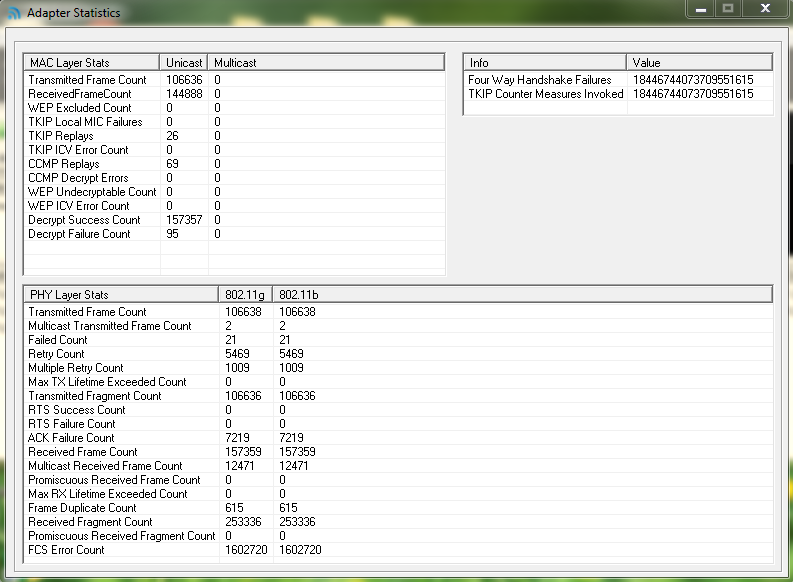
Task: Sort by the Unicast column header
Action: pyautogui.click(x=184, y=63)
